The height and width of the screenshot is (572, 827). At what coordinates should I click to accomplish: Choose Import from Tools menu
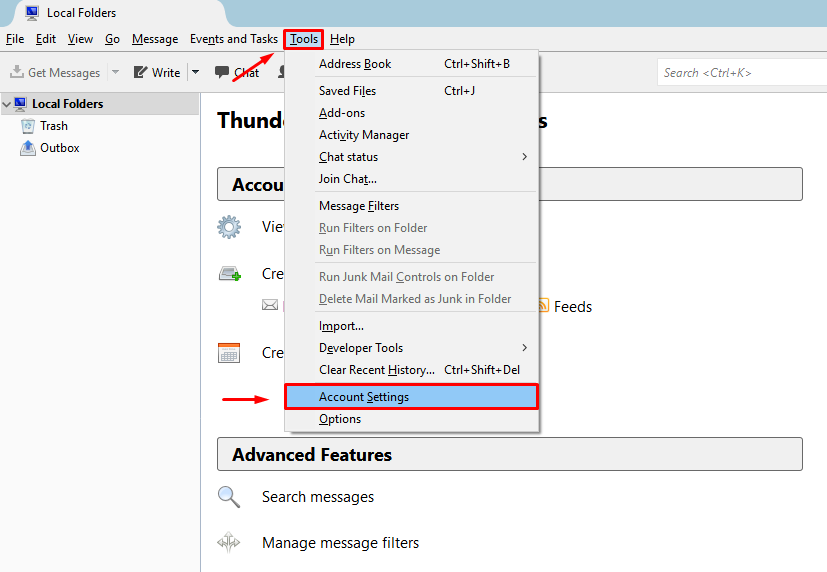411,326
